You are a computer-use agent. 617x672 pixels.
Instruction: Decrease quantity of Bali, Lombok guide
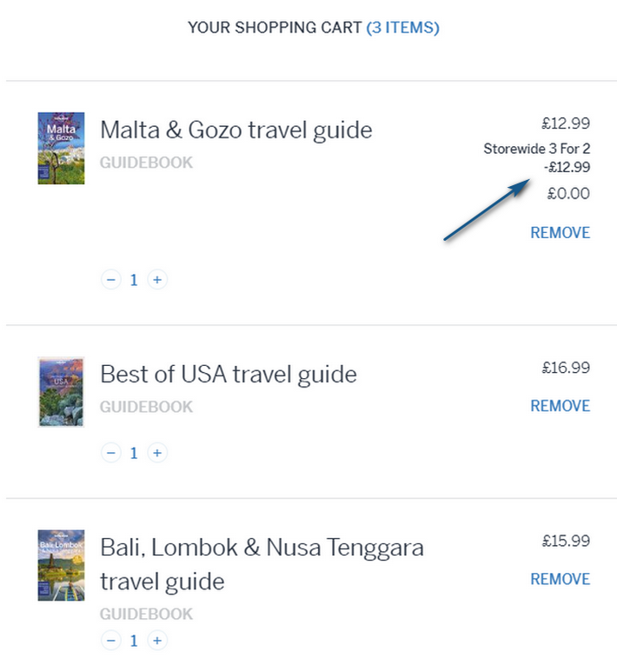tap(110, 641)
